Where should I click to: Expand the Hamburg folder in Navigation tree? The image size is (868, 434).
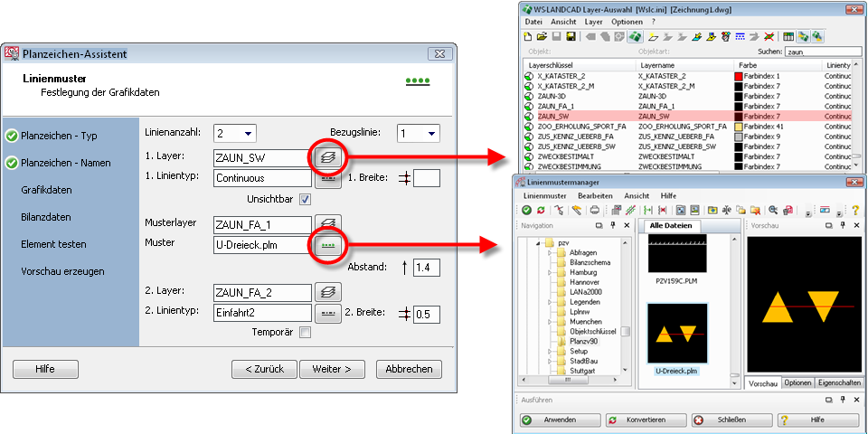550,271
